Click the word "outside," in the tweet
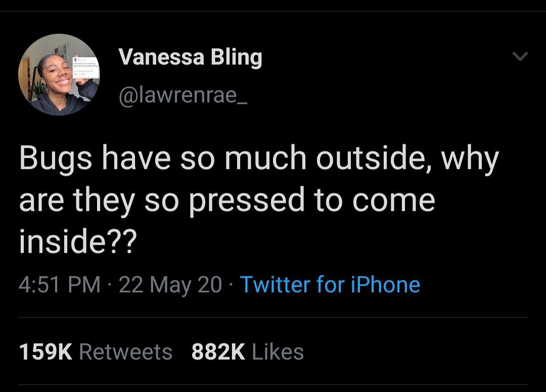 pos(373,159)
